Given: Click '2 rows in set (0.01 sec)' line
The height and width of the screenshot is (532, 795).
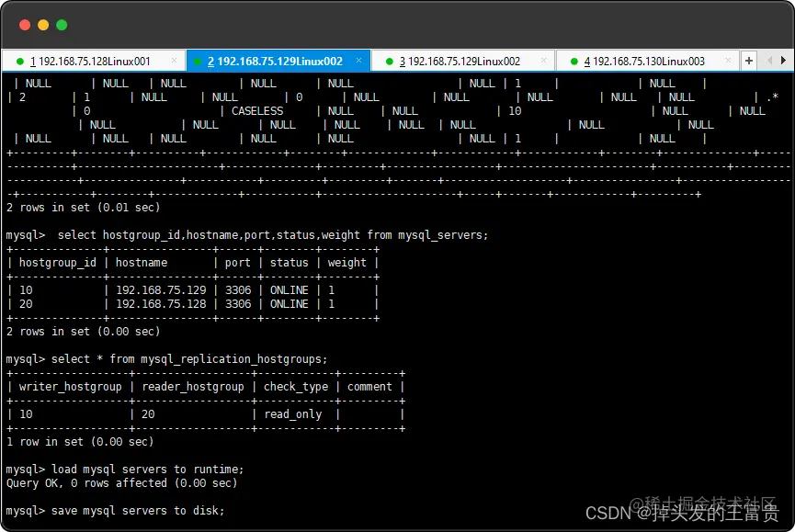Looking at the screenshot, I should [83, 208].
